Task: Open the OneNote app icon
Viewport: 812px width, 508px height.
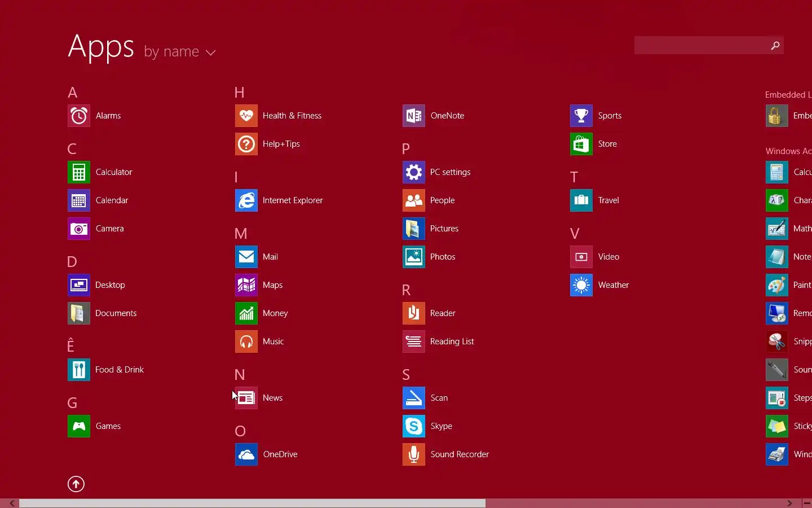Action: [x=414, y=116]
